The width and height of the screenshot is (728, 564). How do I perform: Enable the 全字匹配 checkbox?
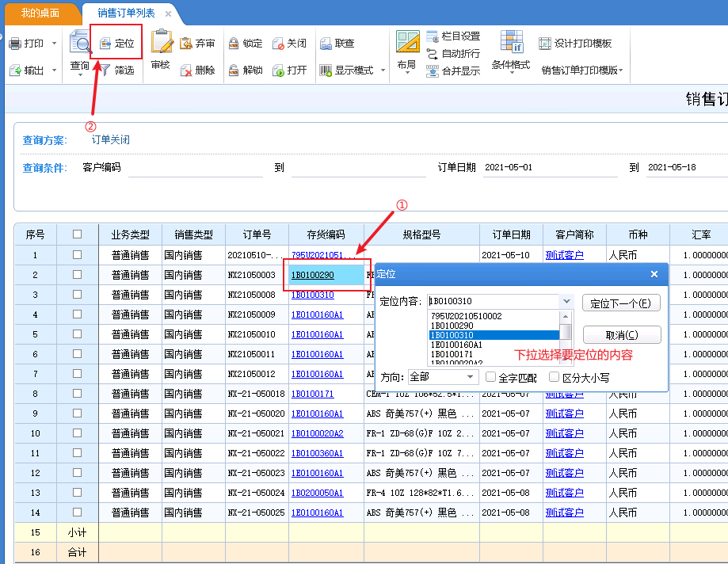[x=490, y=377]
